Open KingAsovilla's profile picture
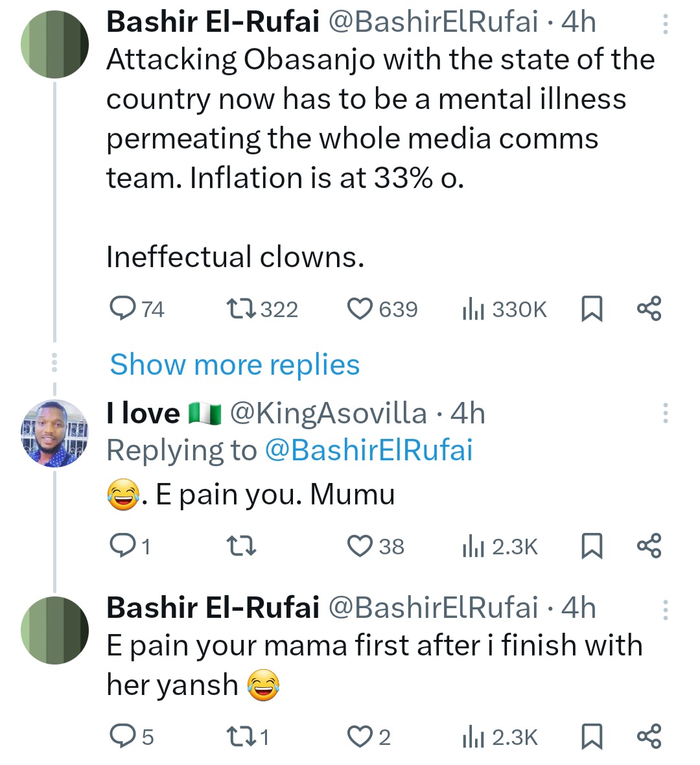 (54, 433)
